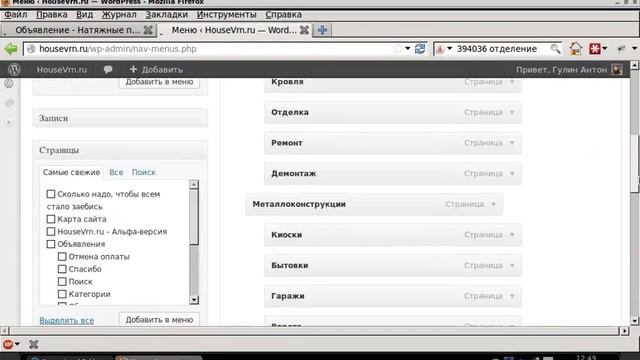The height and width of the screenshot is (360, 640).
Task: Check the Поиск page checkbox
Action: [x=62, y=282]
